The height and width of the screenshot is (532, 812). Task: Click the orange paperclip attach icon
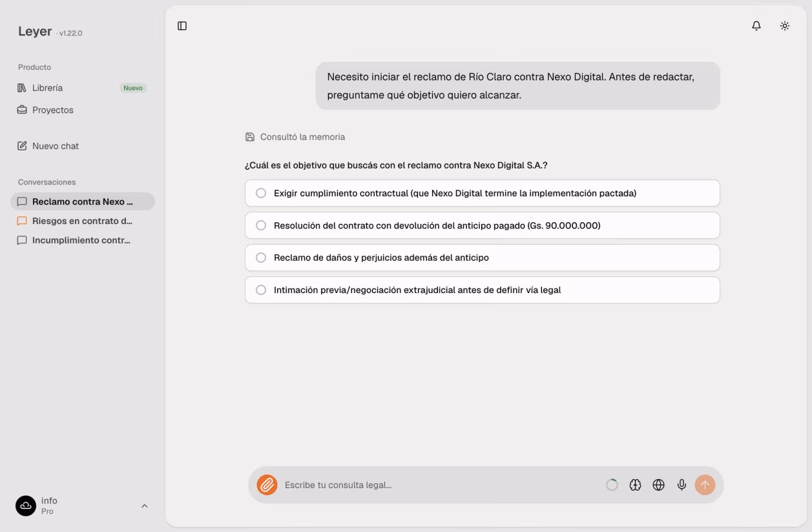click(267, 485)
